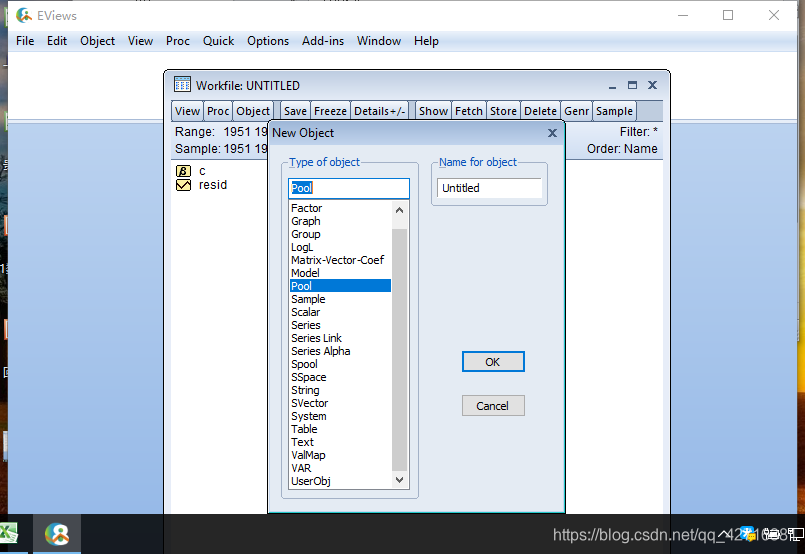Click the workfile Object toolbar button
Screen dimensions: 805x554
pyautogui.click(x=253, y=111)
